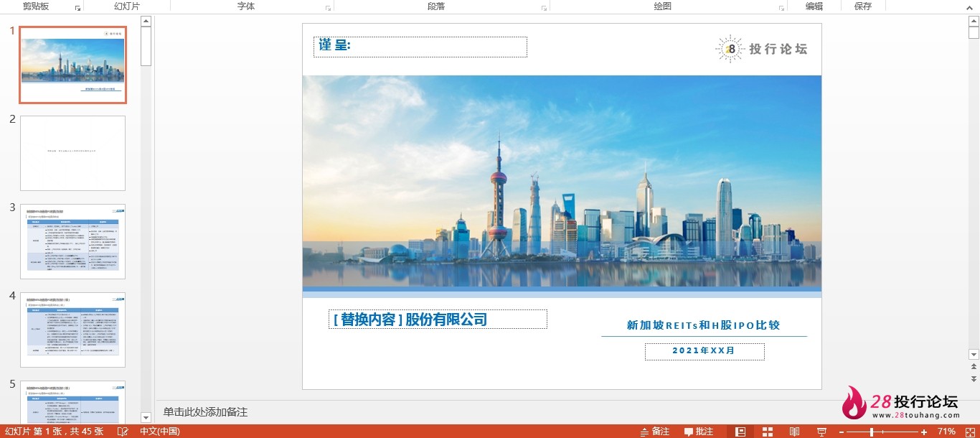Click the slide editor scroll-up arrow

974,22
